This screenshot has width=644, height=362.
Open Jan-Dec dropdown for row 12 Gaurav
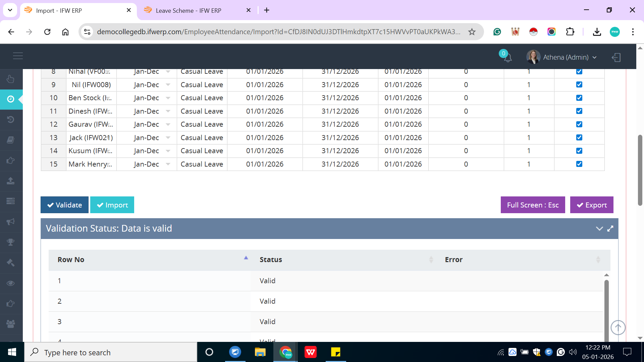(168, 124)
